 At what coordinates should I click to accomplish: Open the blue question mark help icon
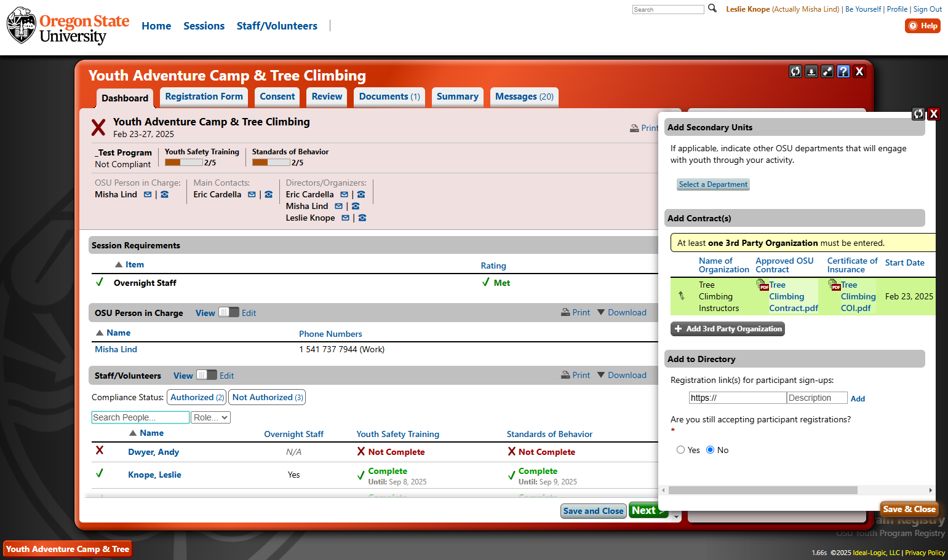(843, 71)
